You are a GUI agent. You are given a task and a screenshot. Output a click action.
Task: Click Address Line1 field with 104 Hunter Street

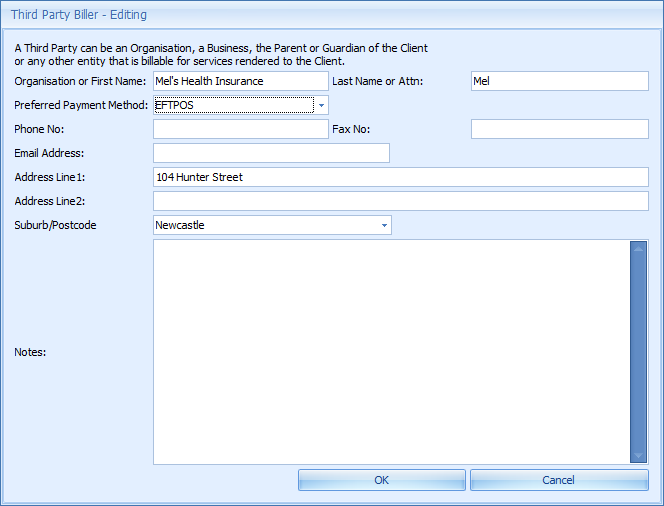401,177
